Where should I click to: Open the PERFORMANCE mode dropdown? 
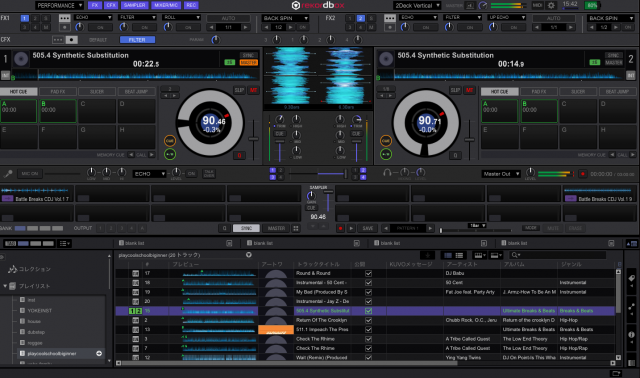59,5
